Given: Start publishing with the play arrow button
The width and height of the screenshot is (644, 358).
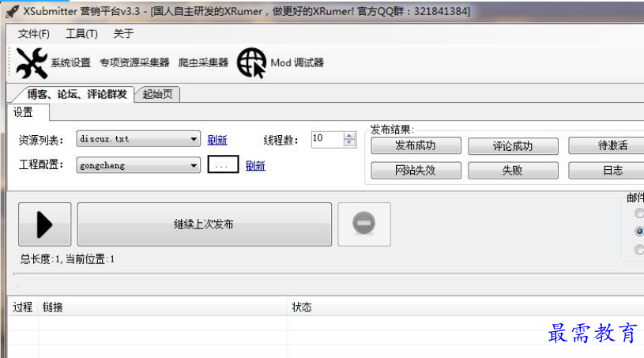Looking at the screenshot, I should point(45,224).
